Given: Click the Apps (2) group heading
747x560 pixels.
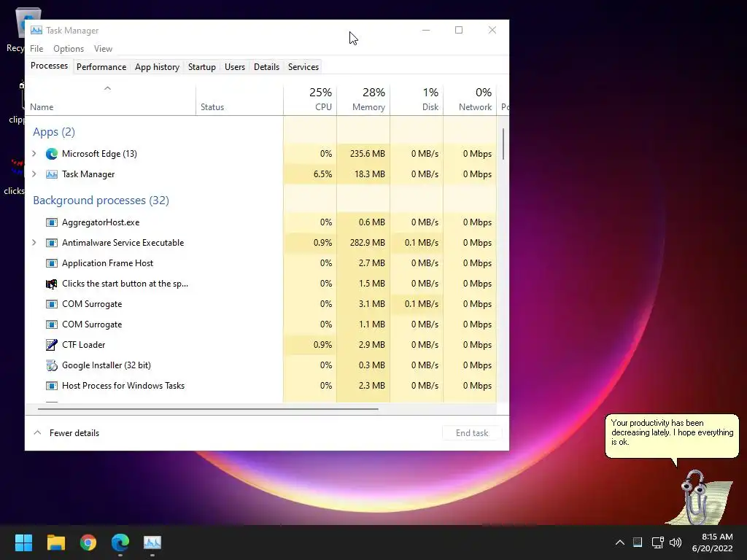Looking at the screenshot, I should (54, 133).
